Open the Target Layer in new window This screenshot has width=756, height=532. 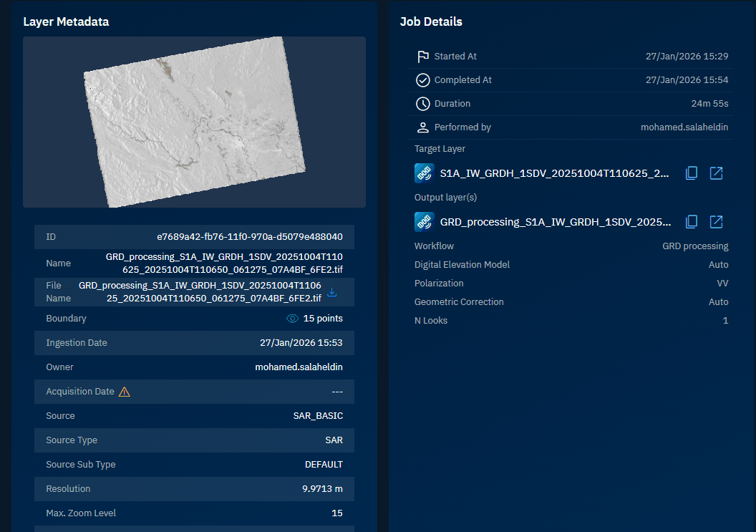point(716,173)
